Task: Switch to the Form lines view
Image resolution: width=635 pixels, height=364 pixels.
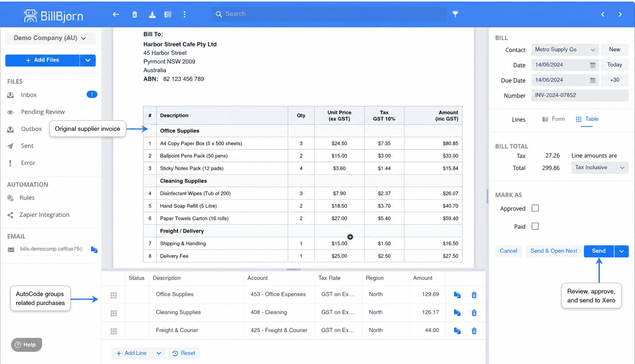Action: pyautogui.click(x=553, y=119)
